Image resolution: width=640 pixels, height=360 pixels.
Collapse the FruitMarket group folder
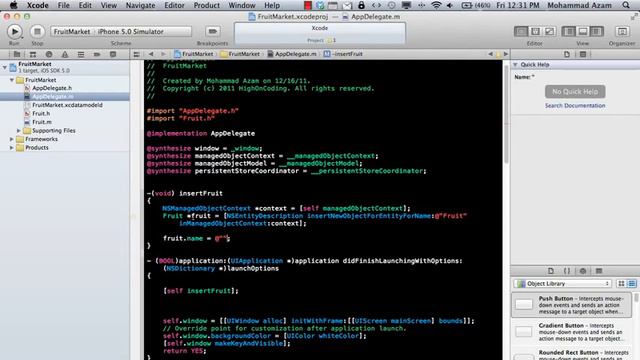point(12,80)
